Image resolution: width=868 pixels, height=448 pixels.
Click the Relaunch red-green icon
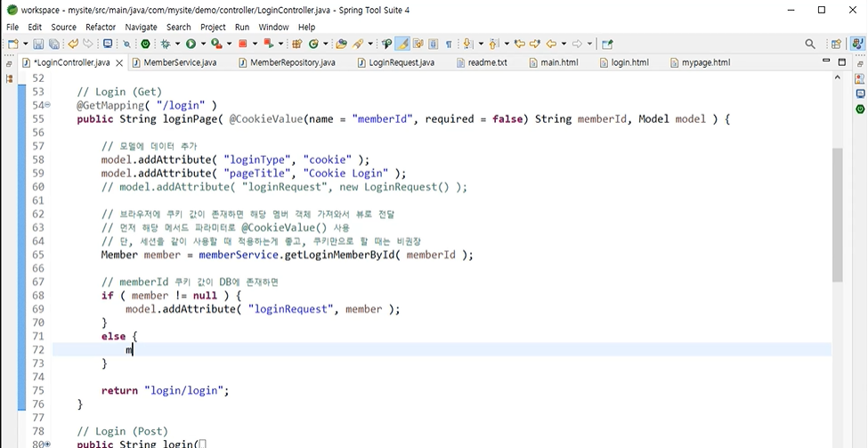tap(269, 44)
